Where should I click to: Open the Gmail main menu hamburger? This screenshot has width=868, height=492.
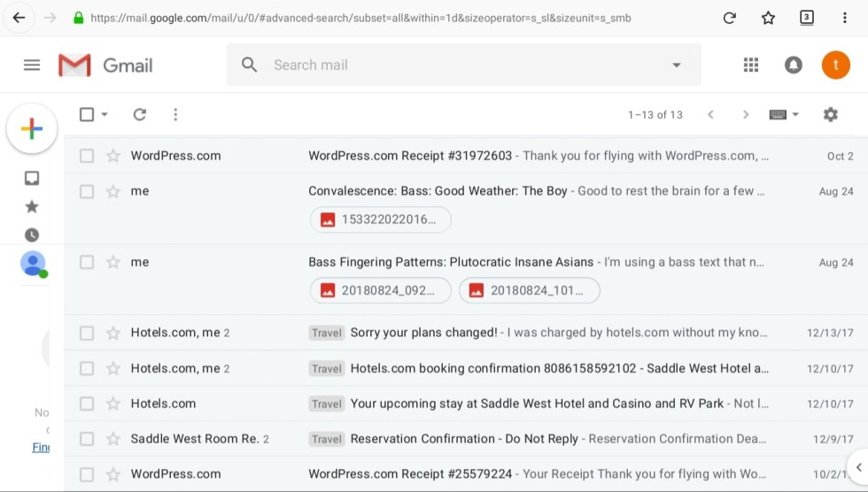[x=32, y=65]
